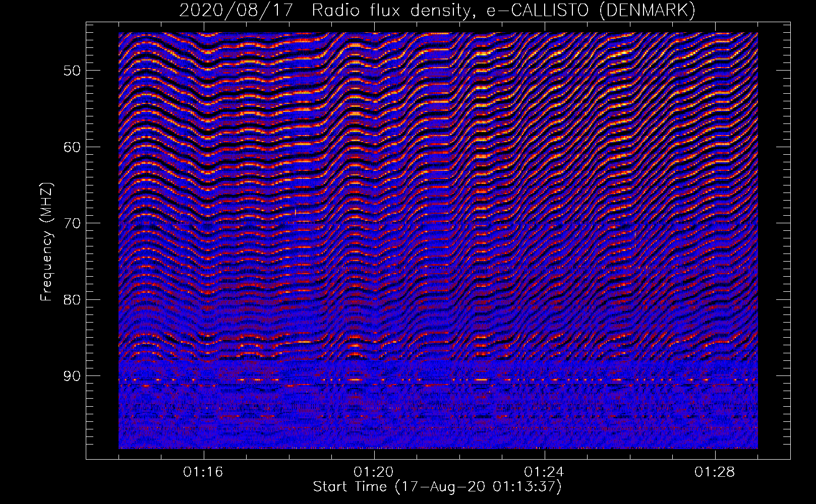Click the 60 MHz frequency tick label
This screenshot has width=816, height=504.
tap(72, 147)
